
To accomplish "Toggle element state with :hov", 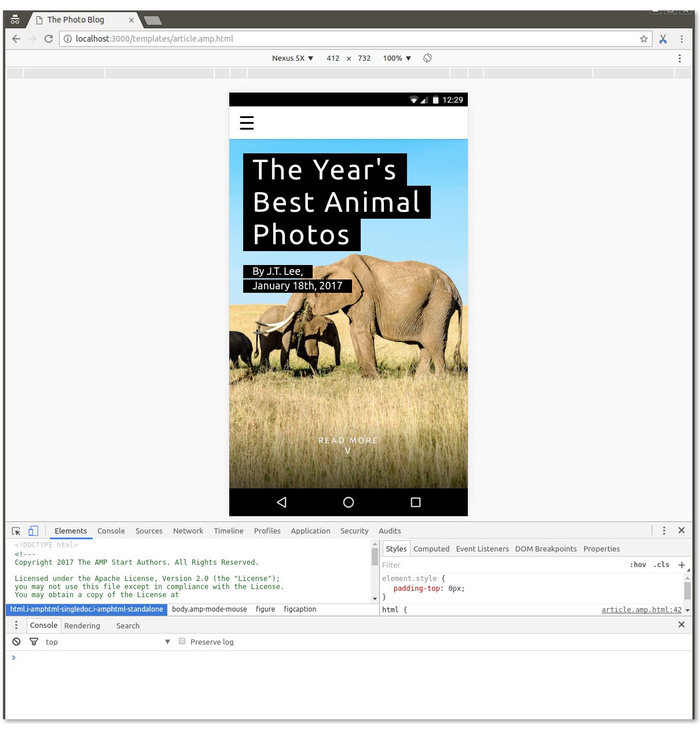I will 637,565.
